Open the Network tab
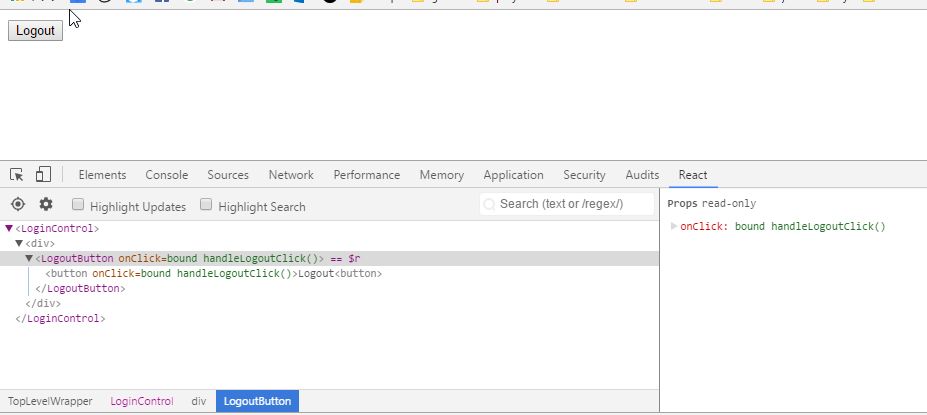 (291, 175)
